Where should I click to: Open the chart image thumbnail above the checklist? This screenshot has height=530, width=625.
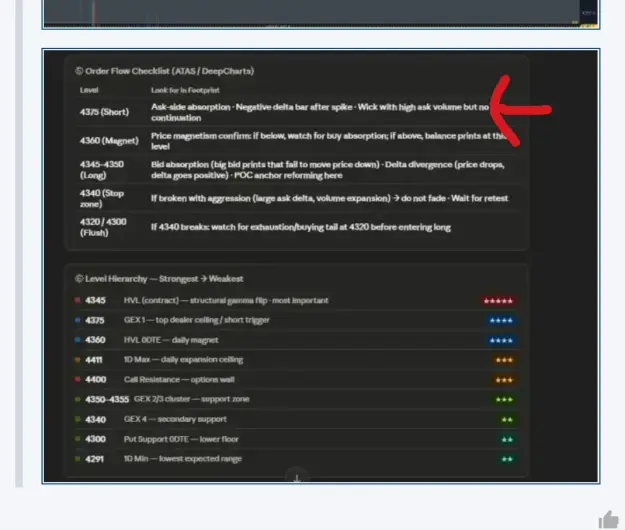point(321,14)
